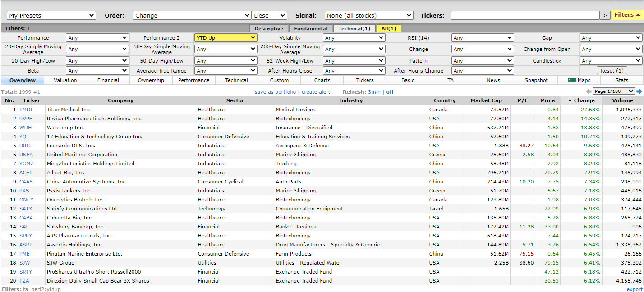Open the CAAS ticker link
644x292 pixels.
(26, 182)
